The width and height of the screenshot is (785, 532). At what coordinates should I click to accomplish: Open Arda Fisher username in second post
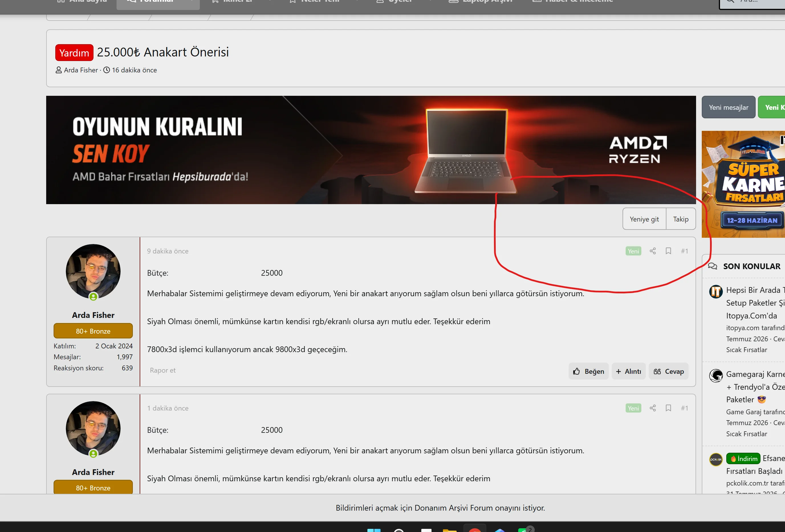coord(93,472)
